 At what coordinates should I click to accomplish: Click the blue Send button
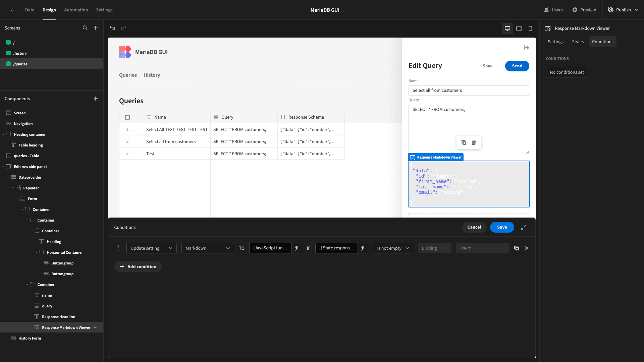tap(517, 66)
